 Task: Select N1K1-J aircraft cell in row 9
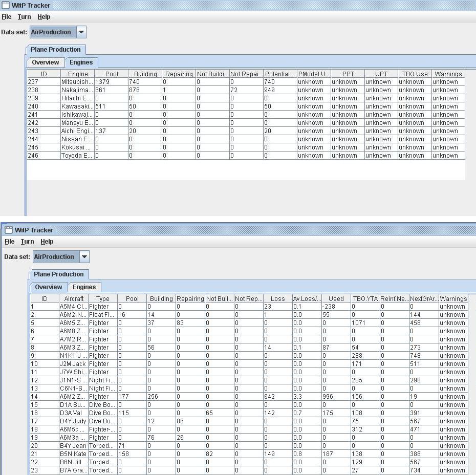pyautogui.click(x=74, y=356)
